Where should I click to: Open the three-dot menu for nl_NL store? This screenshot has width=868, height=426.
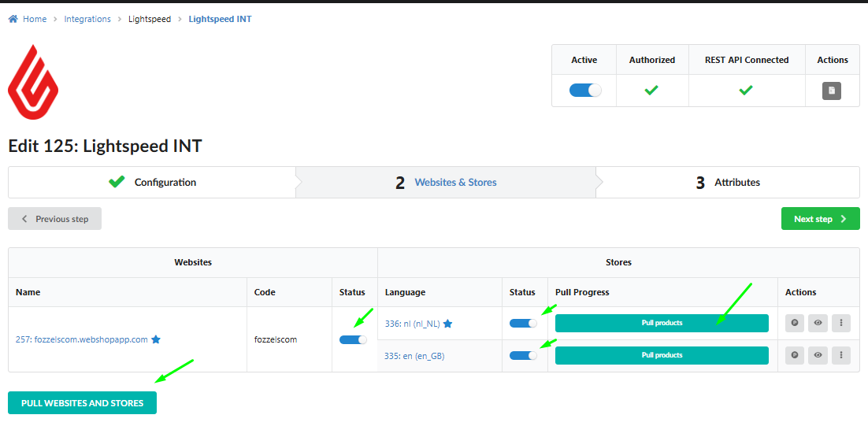tap(841, 323)
